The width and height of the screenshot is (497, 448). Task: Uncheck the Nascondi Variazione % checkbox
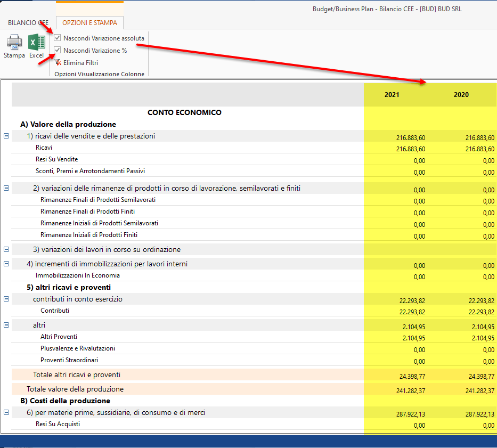click(58, 50)
